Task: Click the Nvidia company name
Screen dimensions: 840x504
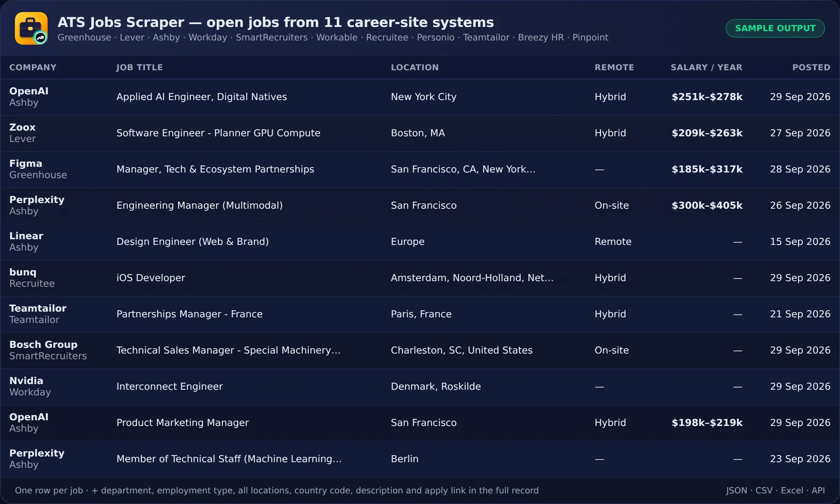Action: [x=26, y=381]
